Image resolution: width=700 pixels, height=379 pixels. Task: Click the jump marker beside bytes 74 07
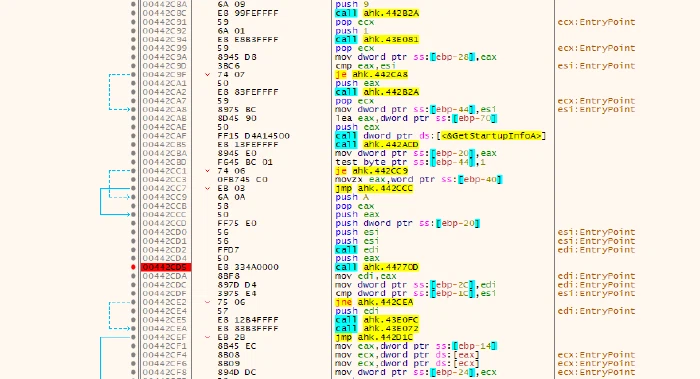pyautogui.click(x=207, y=75)
